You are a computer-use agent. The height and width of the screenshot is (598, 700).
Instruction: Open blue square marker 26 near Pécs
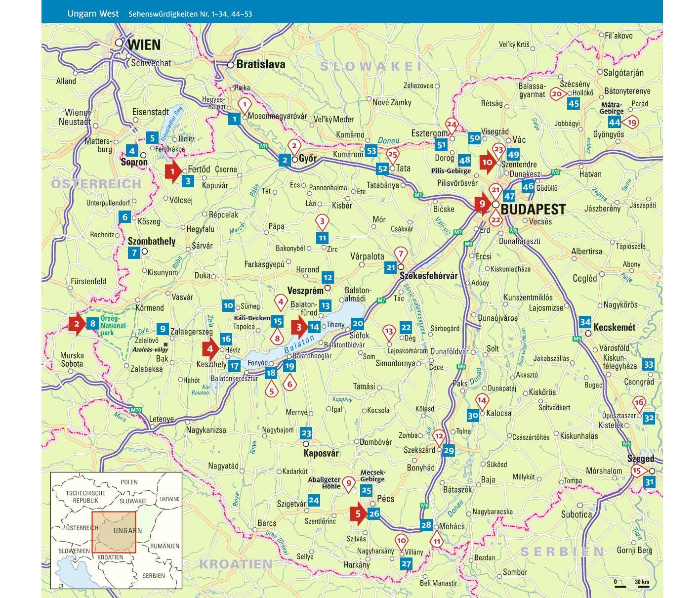pos(374,514)
